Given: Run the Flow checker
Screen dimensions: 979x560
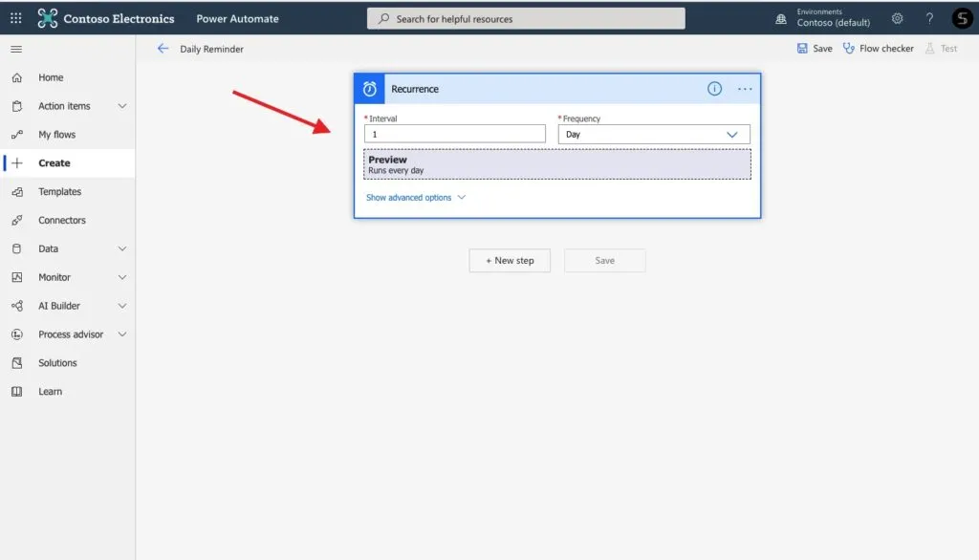Looking at the screenshot, I should coord(878,48).
